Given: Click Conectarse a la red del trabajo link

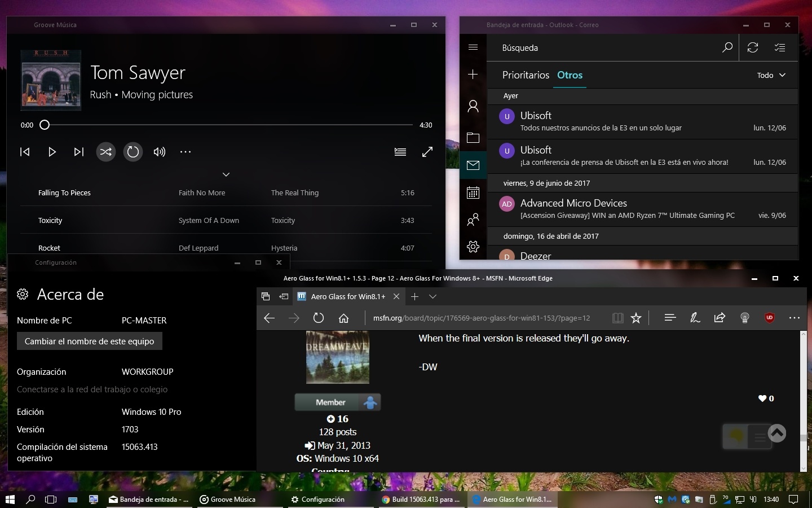Looking at the screenshot, I should [x=92, y=389].
